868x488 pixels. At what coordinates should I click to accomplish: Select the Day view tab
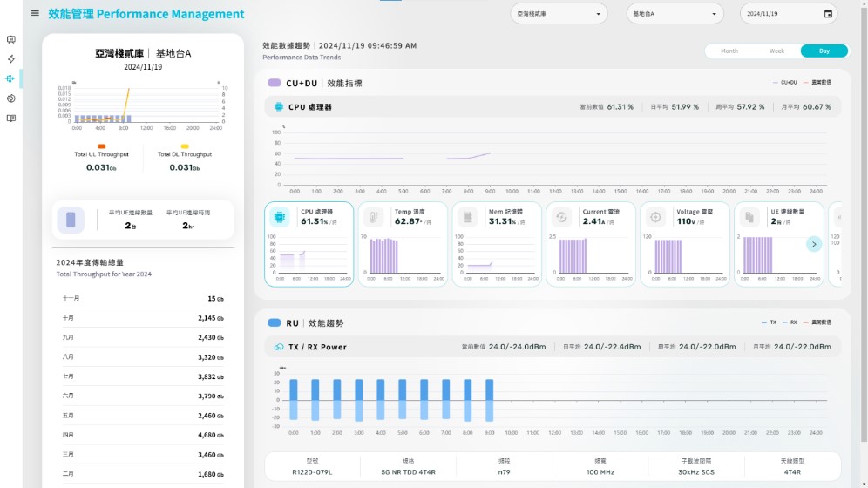click(x=824, y=51)
